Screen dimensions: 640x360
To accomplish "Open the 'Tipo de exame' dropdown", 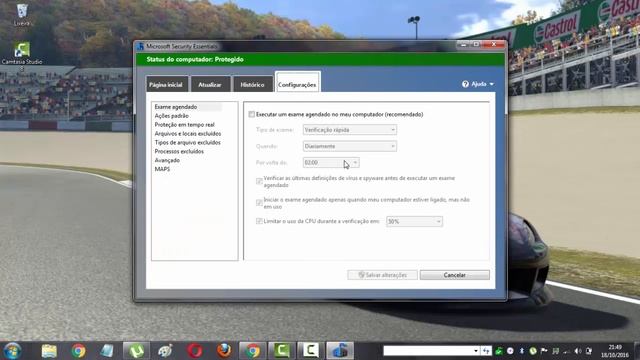I will coord(350,130).
